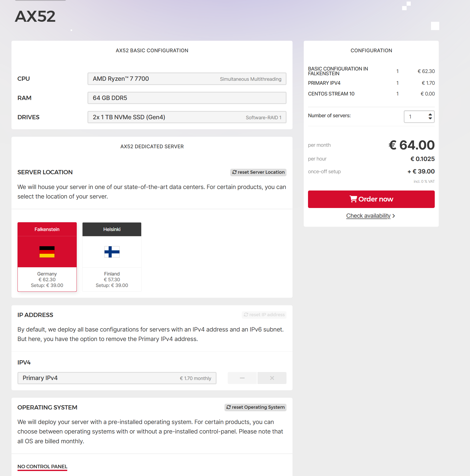Click the reset Operating System refresh icon
The height and width of the screenshot is (476, 470).
click(228, 407)
